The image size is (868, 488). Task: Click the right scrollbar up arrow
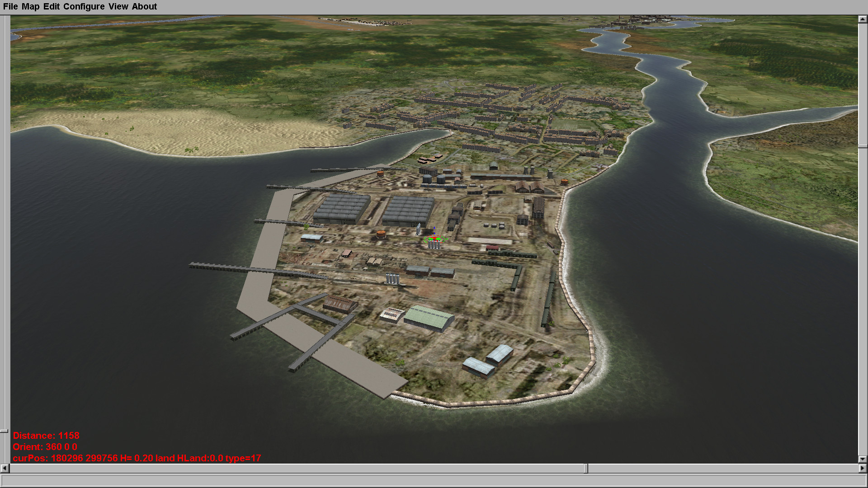863,19
